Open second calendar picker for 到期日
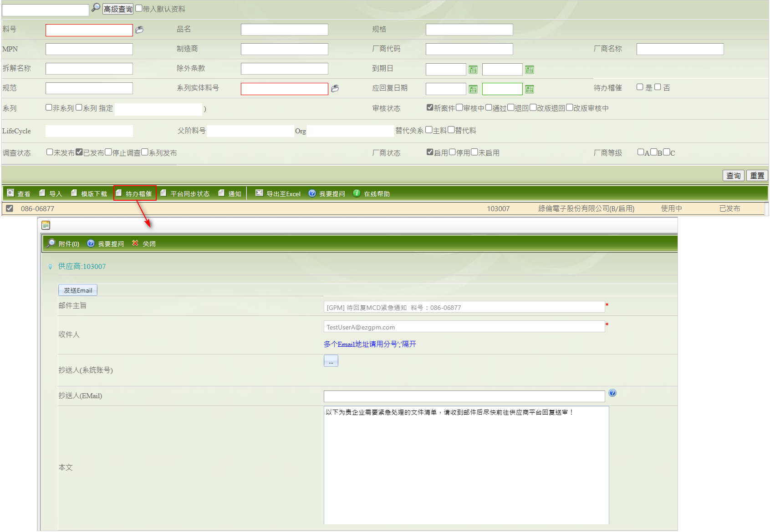 point(529,70)
